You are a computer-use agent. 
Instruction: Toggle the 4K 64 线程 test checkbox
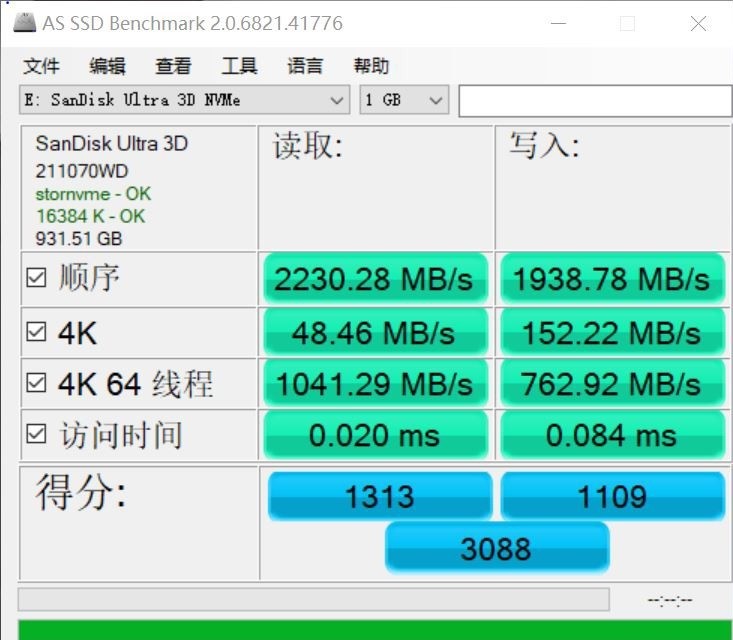click(x=36, y=383)
